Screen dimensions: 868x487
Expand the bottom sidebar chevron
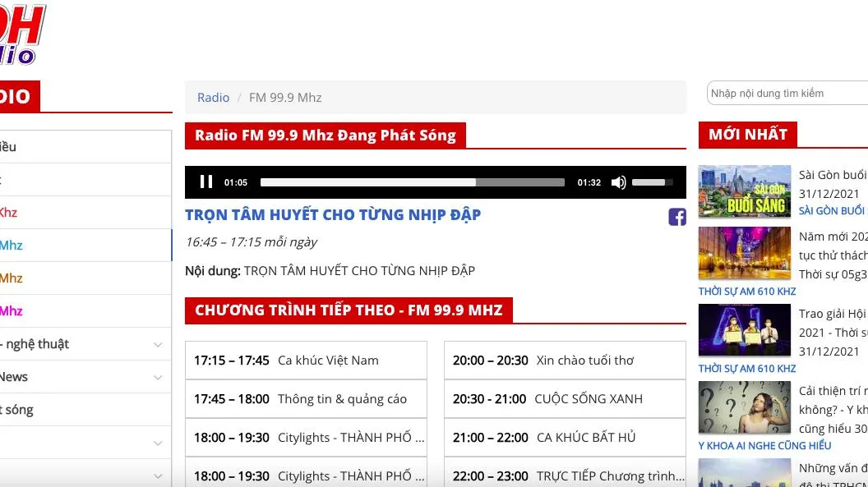(x=158, y=475)
